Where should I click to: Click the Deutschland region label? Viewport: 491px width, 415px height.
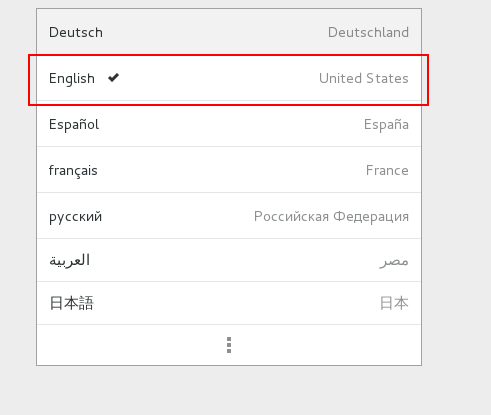point(368,32)
